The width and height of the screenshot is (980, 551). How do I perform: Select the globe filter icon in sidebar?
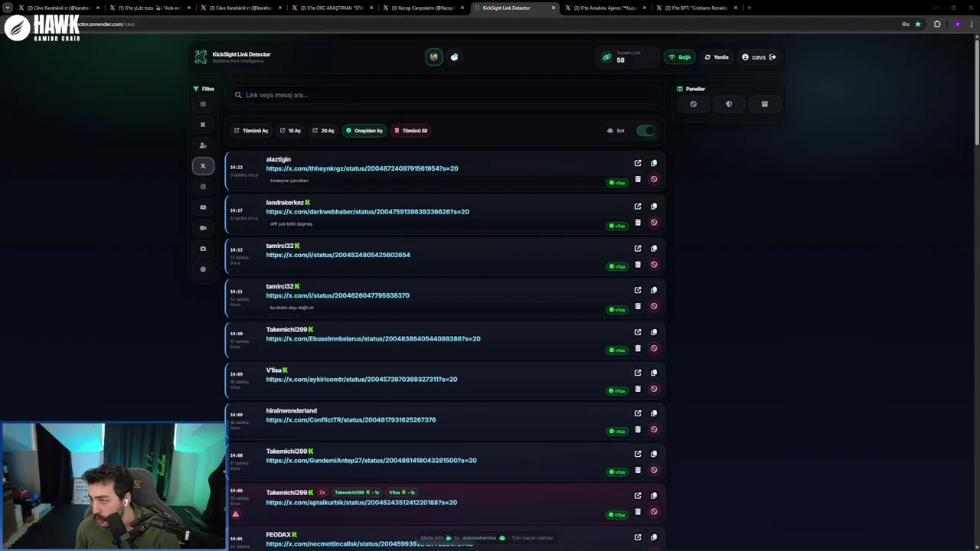[x=203, y=269]
